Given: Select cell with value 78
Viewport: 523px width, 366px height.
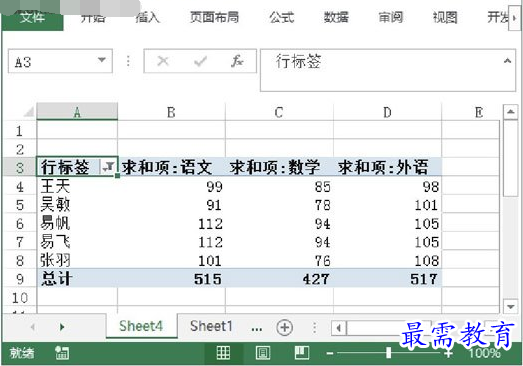Looking at the screenshot, I should tap(279, 205).
